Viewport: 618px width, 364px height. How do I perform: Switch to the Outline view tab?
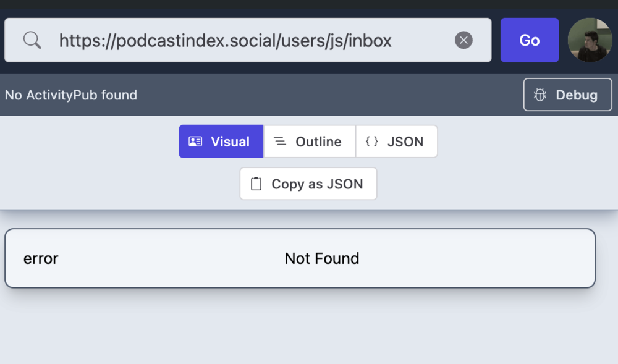(318, 142)
